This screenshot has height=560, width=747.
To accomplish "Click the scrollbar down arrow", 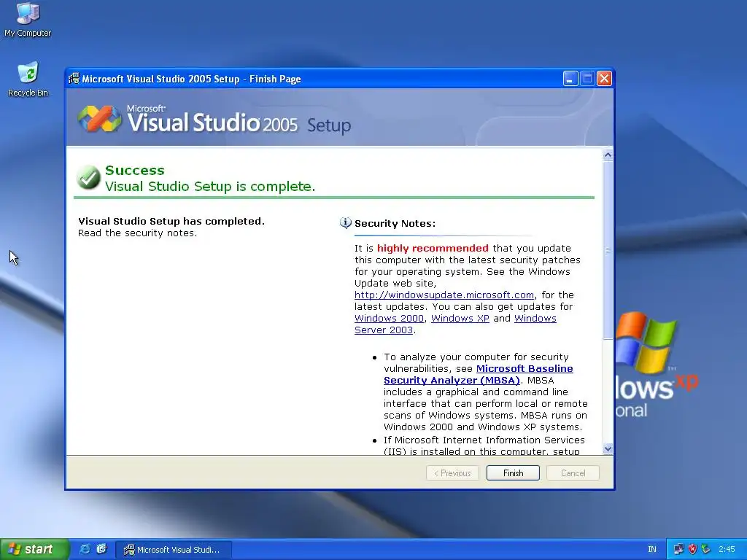I will (608, 448).
